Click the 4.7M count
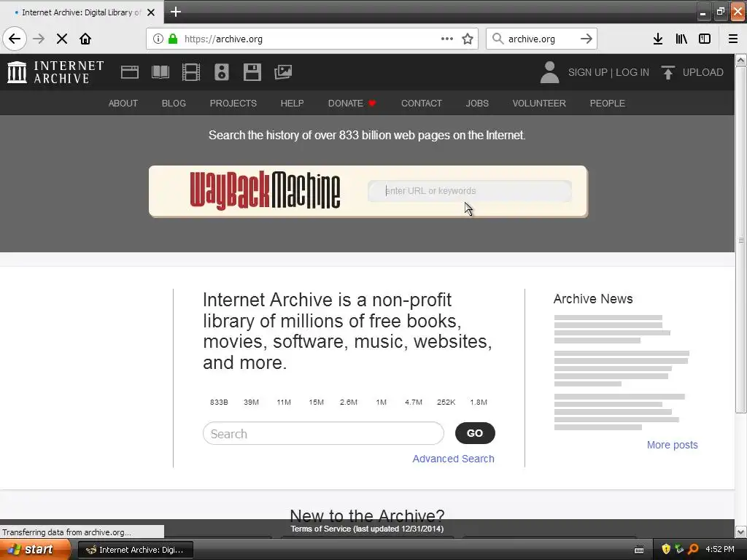747x560 pixels. pyautogui.click(x=413, y=402)
